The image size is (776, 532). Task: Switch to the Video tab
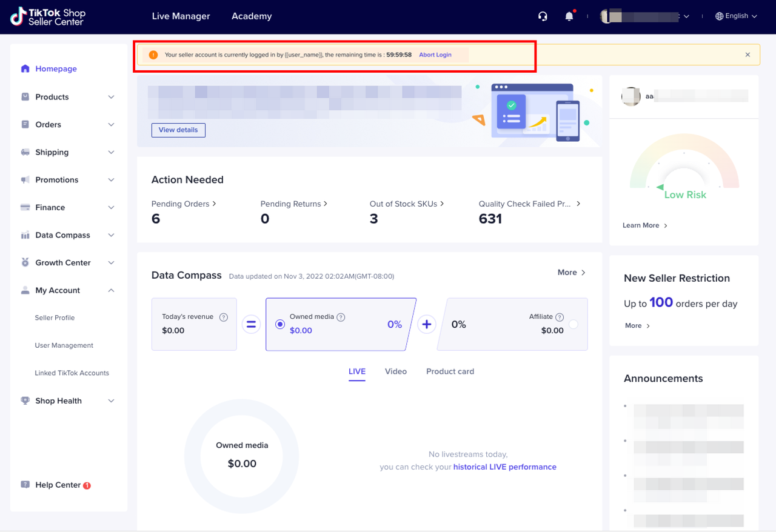coord(395,371)
